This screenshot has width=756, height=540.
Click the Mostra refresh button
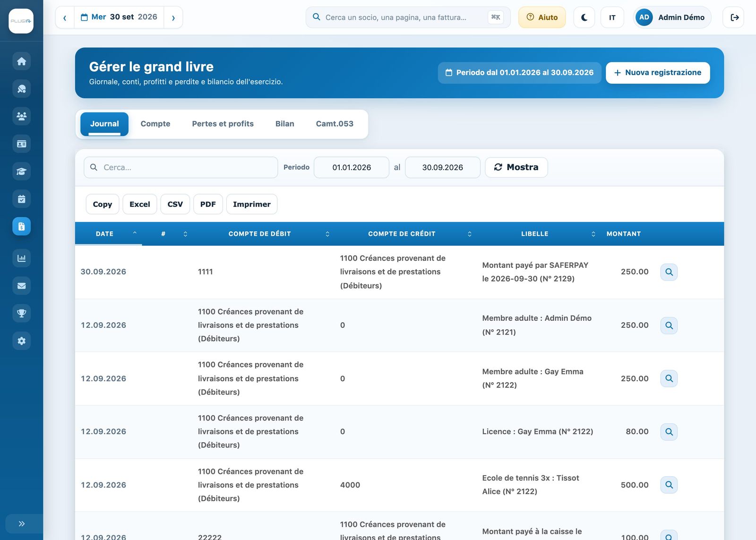[x=516, y=167]
